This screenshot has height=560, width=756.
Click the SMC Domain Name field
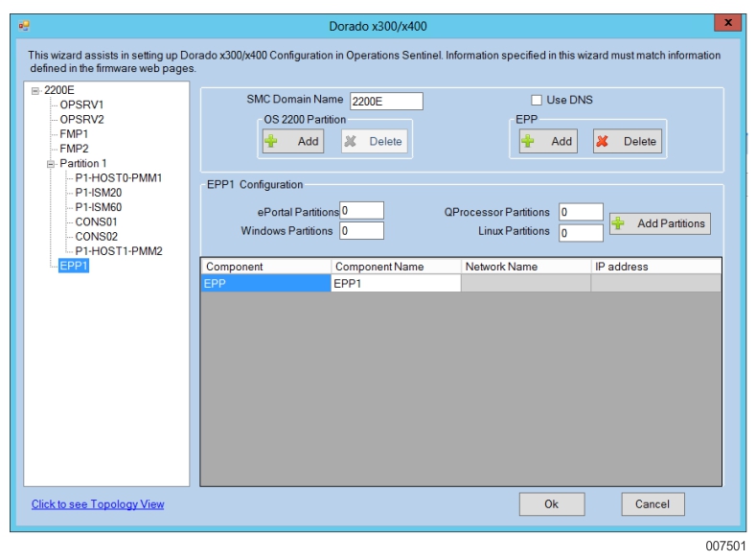(386, 102)
